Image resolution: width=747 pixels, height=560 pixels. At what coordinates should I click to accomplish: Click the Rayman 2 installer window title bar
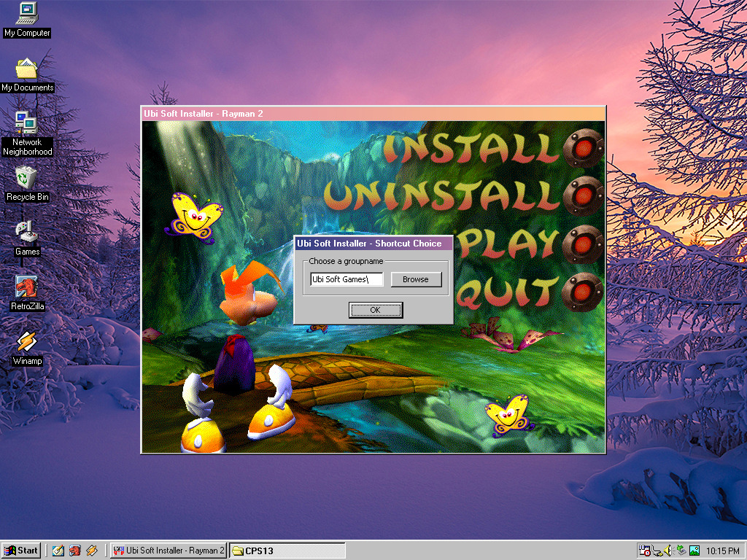pos(373,113)
